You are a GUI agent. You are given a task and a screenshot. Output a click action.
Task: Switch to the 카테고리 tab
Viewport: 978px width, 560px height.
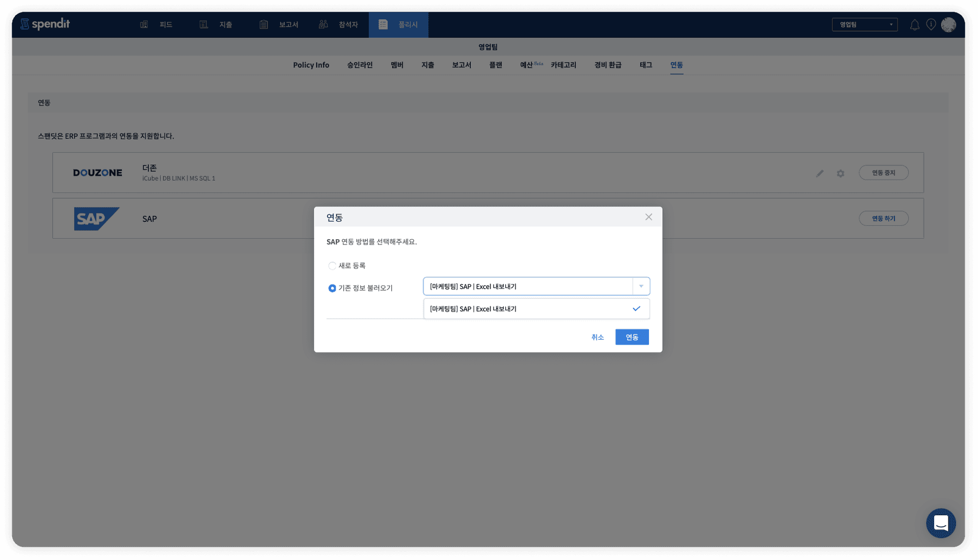click(563, 65)
